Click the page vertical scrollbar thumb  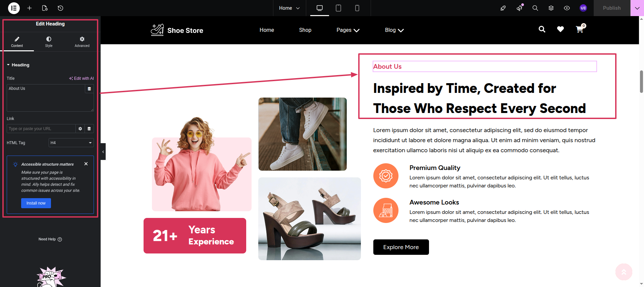641,81
